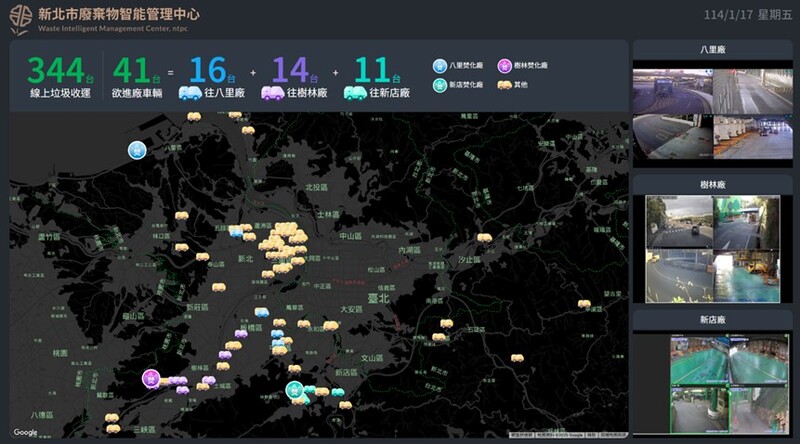Select the blue truck near 五股區
800x444 pixels.
point(236,232)
